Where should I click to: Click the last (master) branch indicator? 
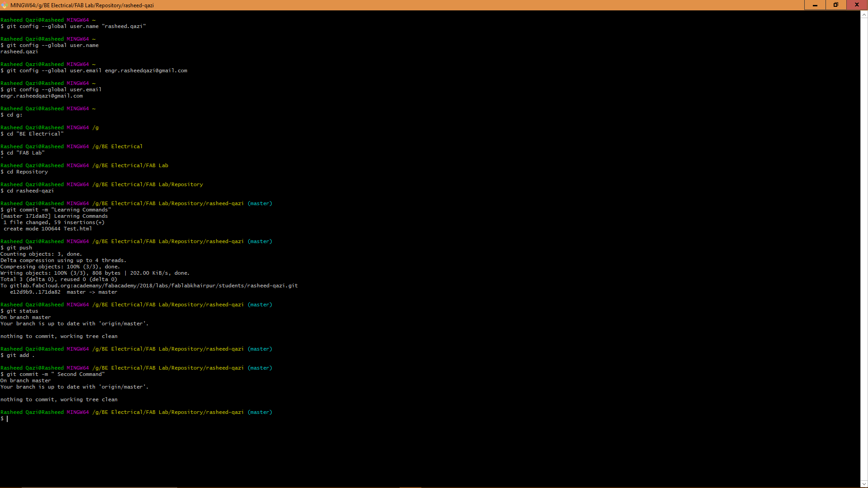coord(259,412)
